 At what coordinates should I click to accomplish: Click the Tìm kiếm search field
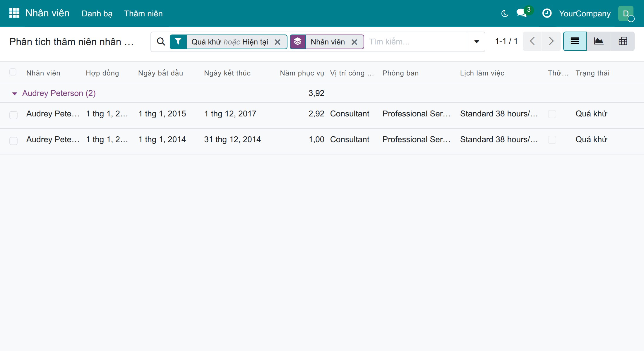[417, 42]
